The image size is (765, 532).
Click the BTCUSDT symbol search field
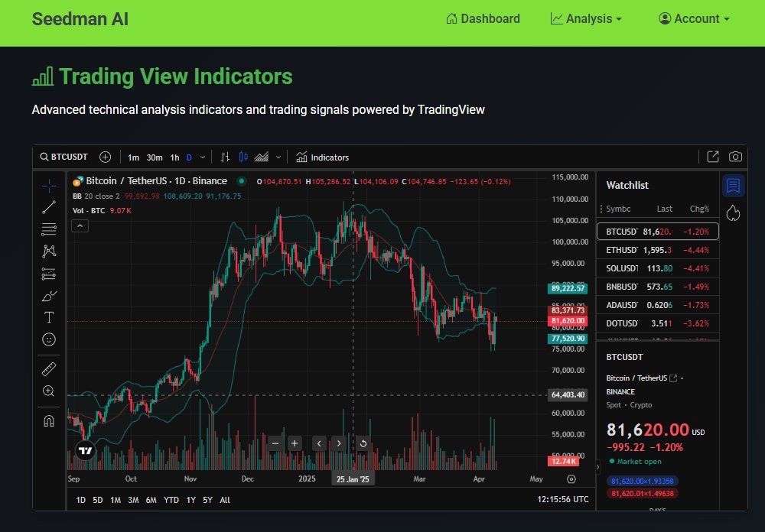click(x=64, y=157)
